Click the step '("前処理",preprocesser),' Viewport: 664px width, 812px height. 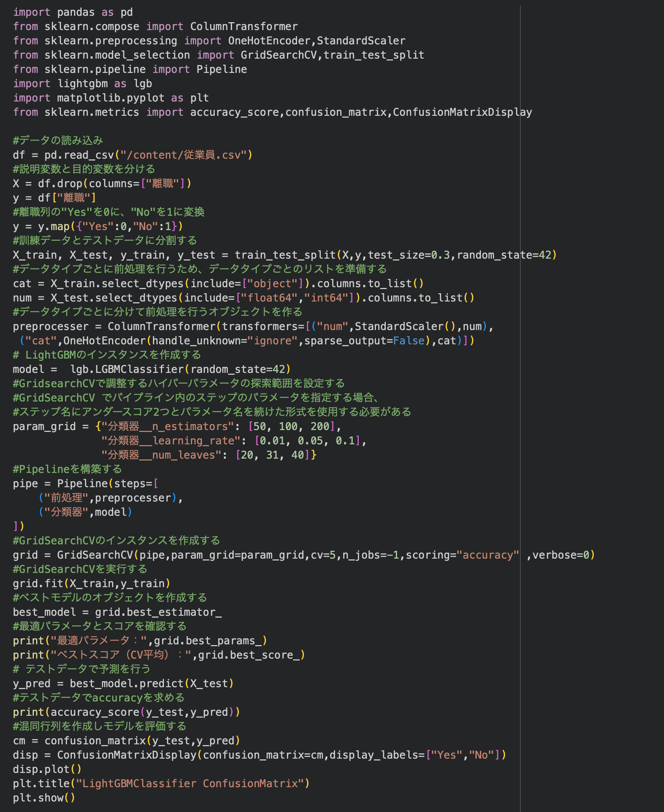[x=111, y=498]
